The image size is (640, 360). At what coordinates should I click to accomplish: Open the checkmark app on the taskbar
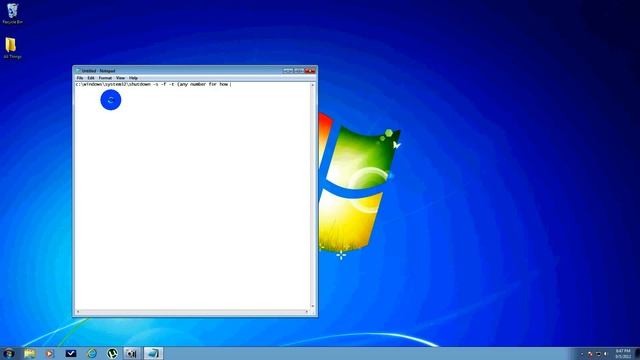click(x=71, y=353)
